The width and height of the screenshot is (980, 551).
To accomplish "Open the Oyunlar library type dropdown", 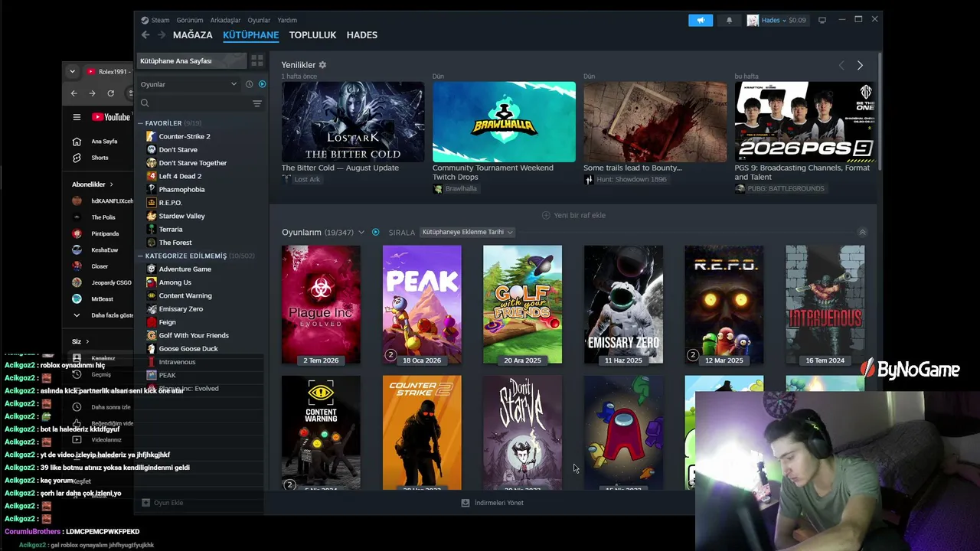I will (x=188, y=84).
